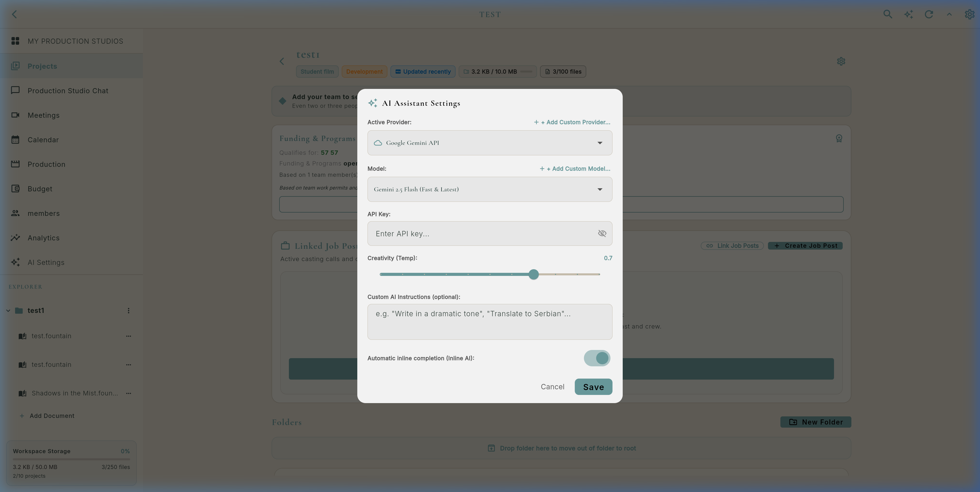Viewport: 980px width, 492px height.
Task: Click the Custom AI Instructions text area
Action: tap(490, 322)
